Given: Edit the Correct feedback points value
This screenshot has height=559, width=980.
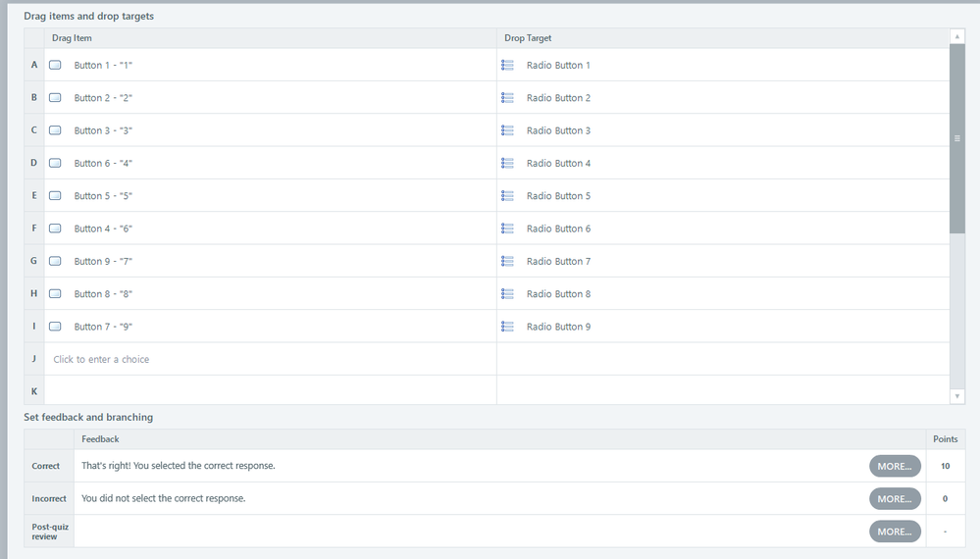Looking at the screenshot, I should [x=945, y=466].
